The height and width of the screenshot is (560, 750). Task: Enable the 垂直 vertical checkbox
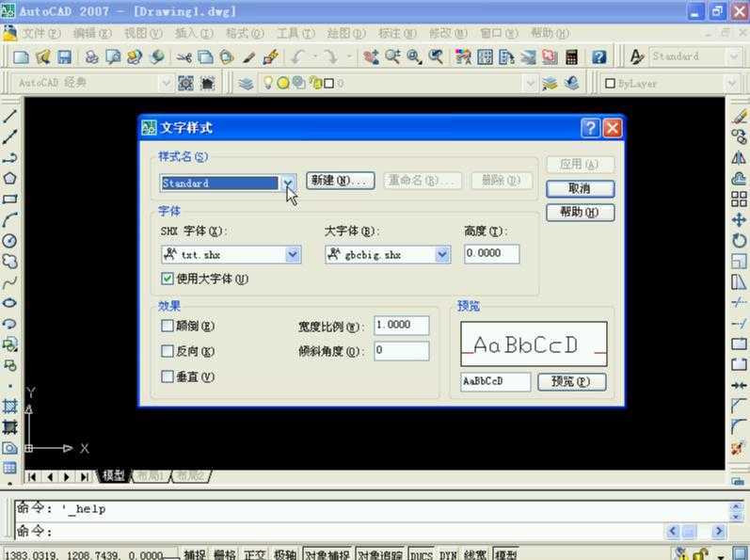pos(167,376)
